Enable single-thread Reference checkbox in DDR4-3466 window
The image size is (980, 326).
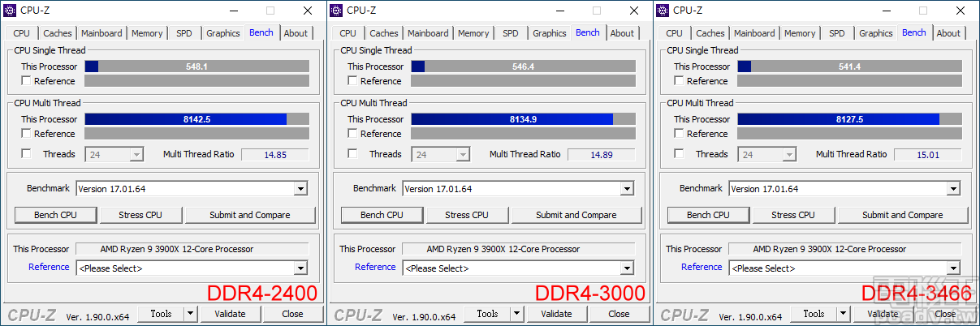(x=679, y=81)
